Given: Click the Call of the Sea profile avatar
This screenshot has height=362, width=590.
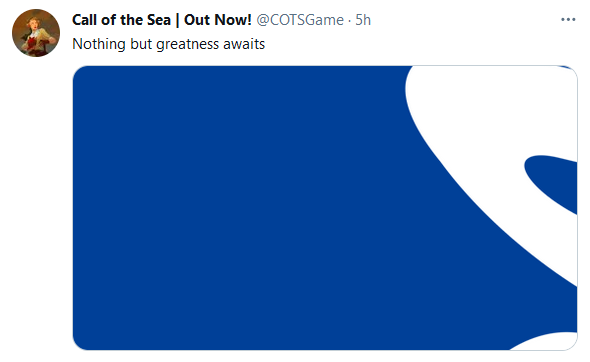Looking at the screenshot, I should click(36, 33).
